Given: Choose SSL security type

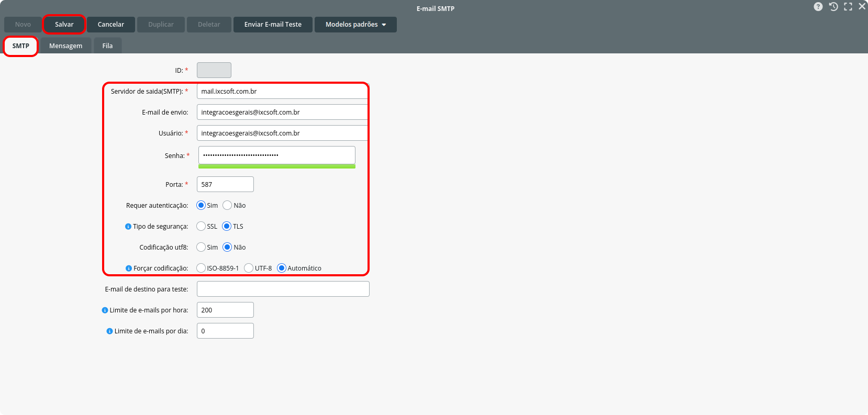Looking at the screenshot, I should click(201, 226).
